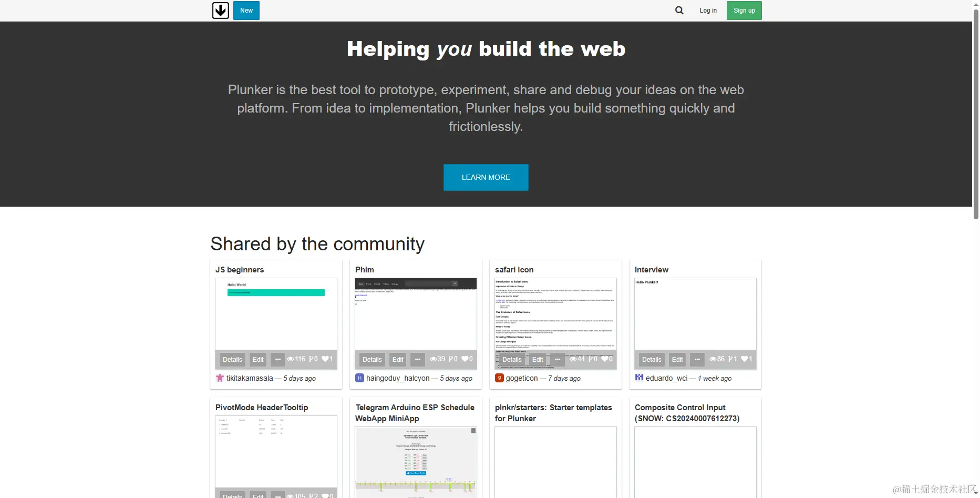
Task: Open Telegram Arduino ESP Schedule WebApp title
Action: [415, 413]
